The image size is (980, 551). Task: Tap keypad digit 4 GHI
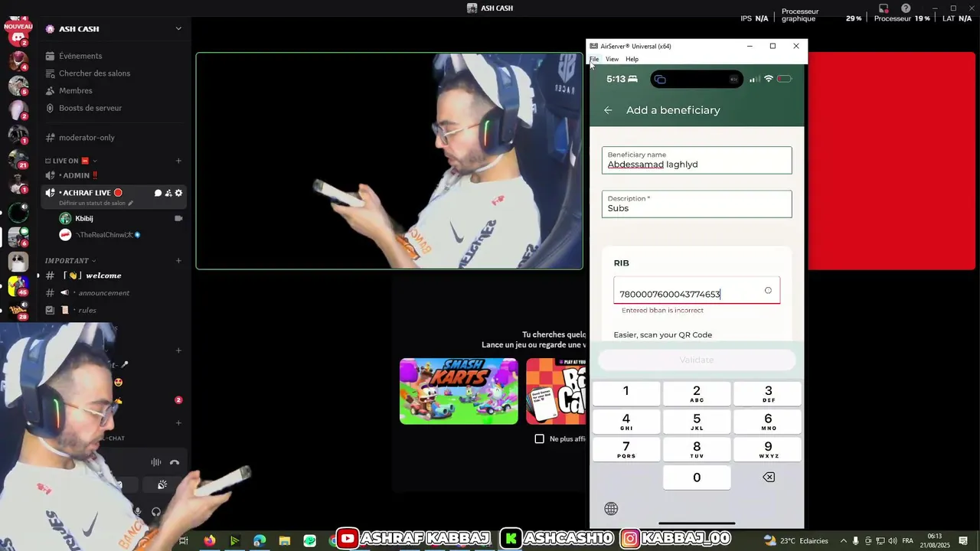(626, 421)
